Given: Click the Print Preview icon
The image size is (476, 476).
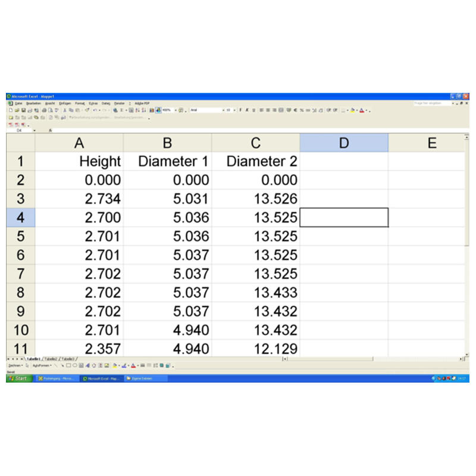Looking at the screenshot, I should [51, 110].
